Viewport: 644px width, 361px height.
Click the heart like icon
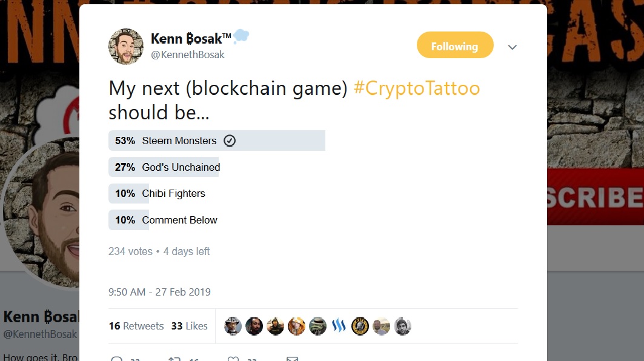click(x=233, y=359)
